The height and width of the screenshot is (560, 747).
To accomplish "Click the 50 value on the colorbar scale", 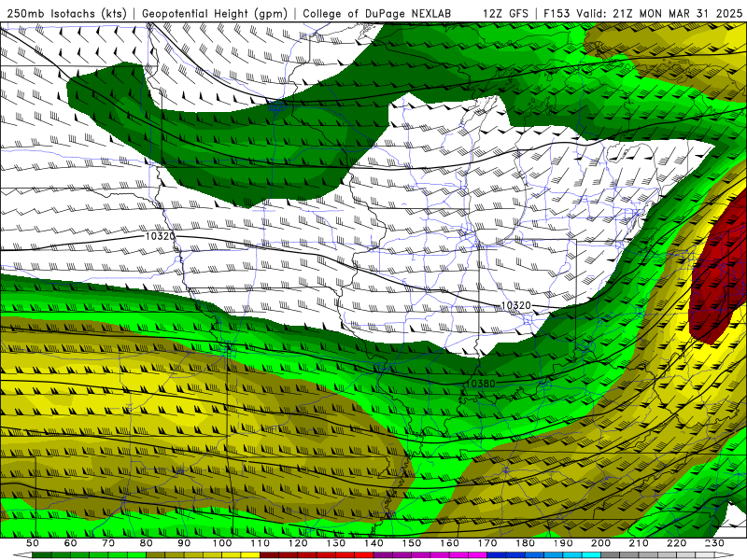I will point(33,543).
